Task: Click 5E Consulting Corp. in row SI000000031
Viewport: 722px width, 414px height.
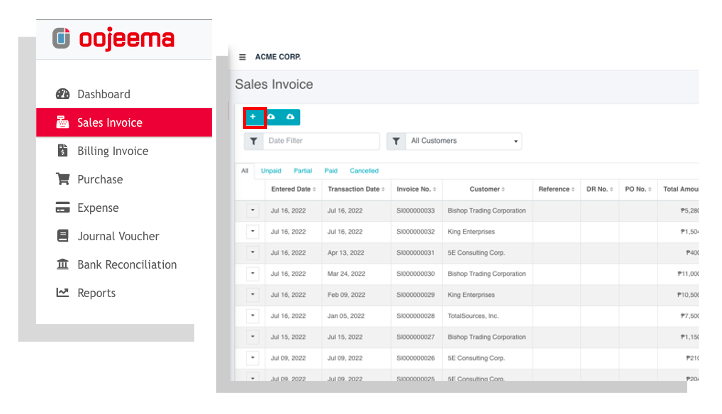Action: pyautogui.click(x=476, y=253)
